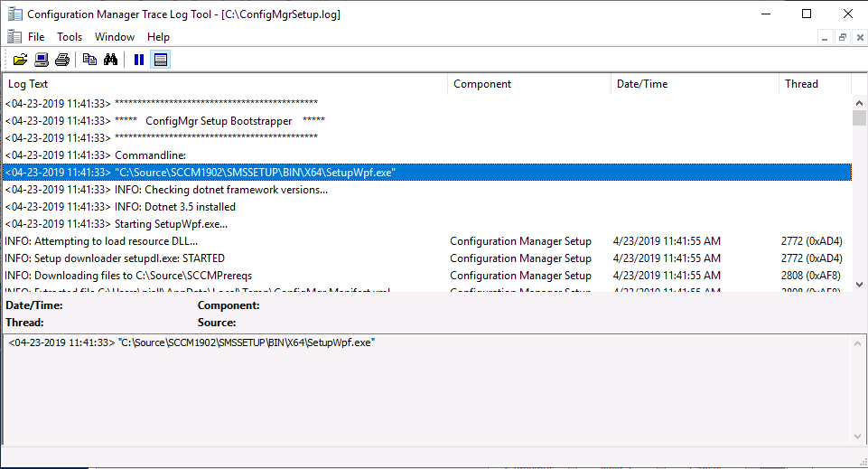Click the document icon beside File menu

pyautogui.click(x=14, y=36)
